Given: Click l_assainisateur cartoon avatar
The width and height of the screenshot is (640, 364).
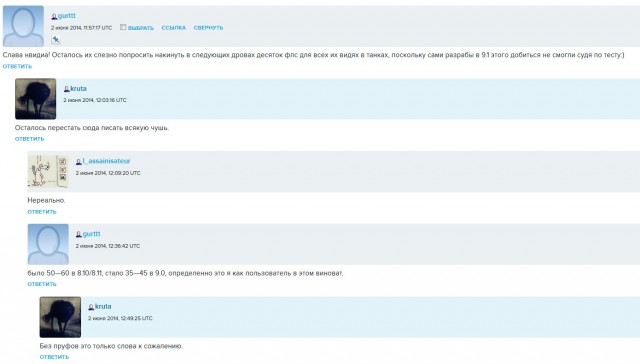Looking at the screenshot, I should click(48, 171).
